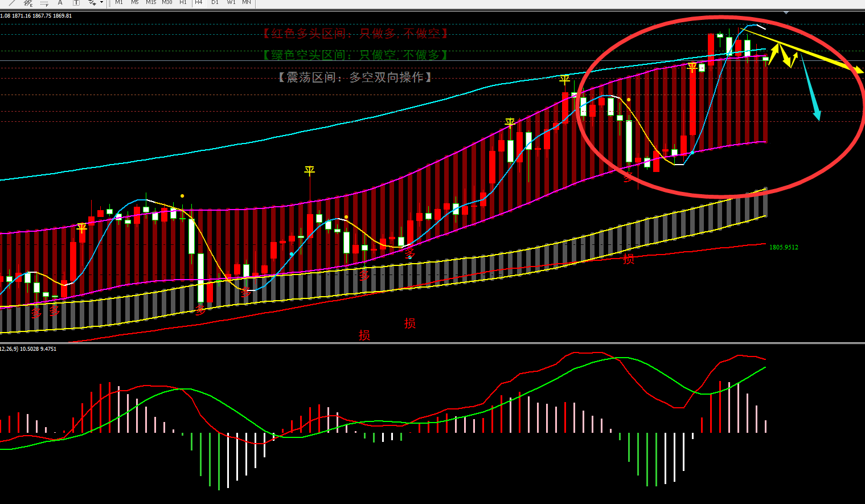Set the timeframe to M15
This screenshot has height=504, width=865.
[x=151, y=3]
